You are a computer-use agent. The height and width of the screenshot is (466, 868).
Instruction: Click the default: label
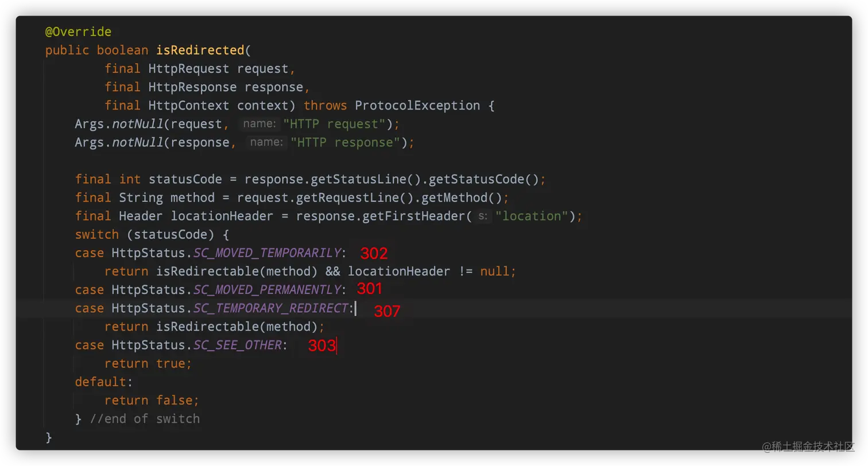[104, 382]
